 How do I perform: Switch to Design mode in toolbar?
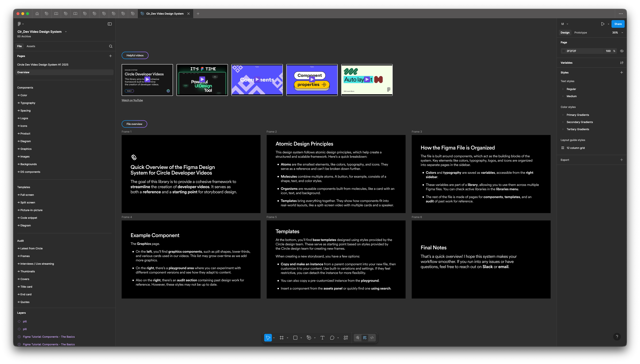coord(365,338)
